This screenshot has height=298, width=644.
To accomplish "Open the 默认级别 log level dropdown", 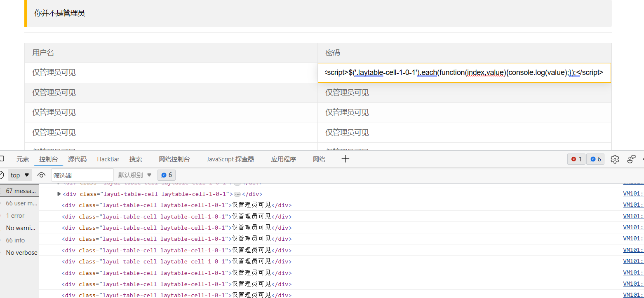I will (135, 175).
